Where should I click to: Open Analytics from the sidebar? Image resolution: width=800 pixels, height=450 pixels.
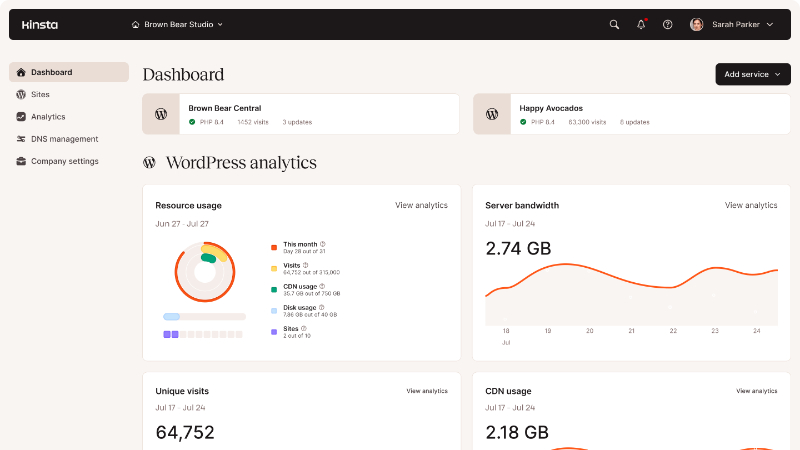[48, 117]
